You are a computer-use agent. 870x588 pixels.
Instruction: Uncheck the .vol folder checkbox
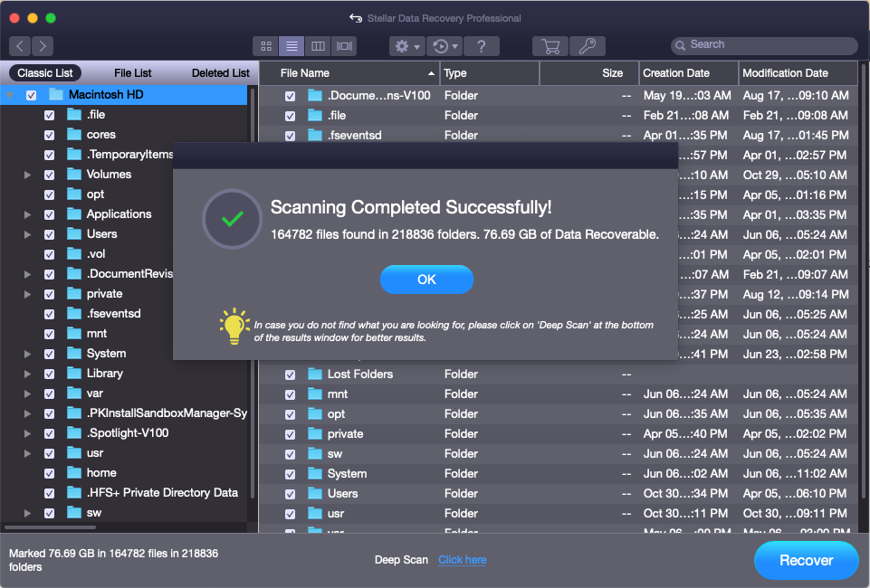coord(50,254)
